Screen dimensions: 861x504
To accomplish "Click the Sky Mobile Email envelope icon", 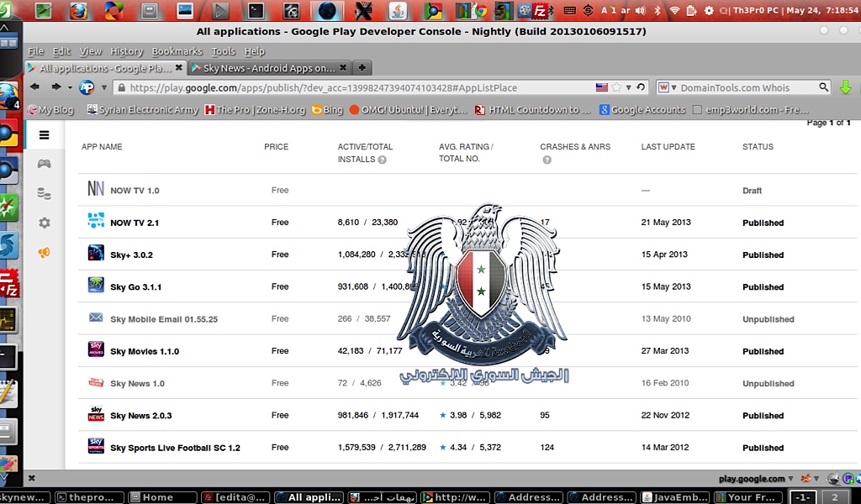I will pyautogui.click(x=96, y=317).
